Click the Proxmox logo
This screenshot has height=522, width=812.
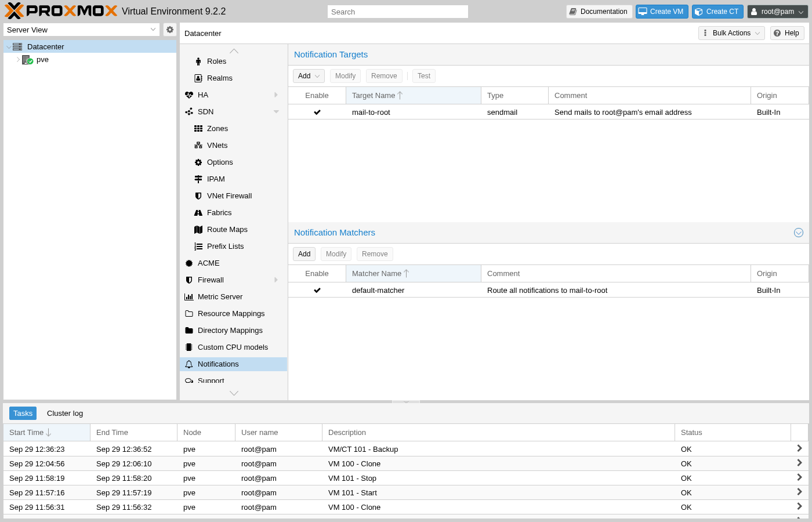pyautogui.click(x=61, y=11)
